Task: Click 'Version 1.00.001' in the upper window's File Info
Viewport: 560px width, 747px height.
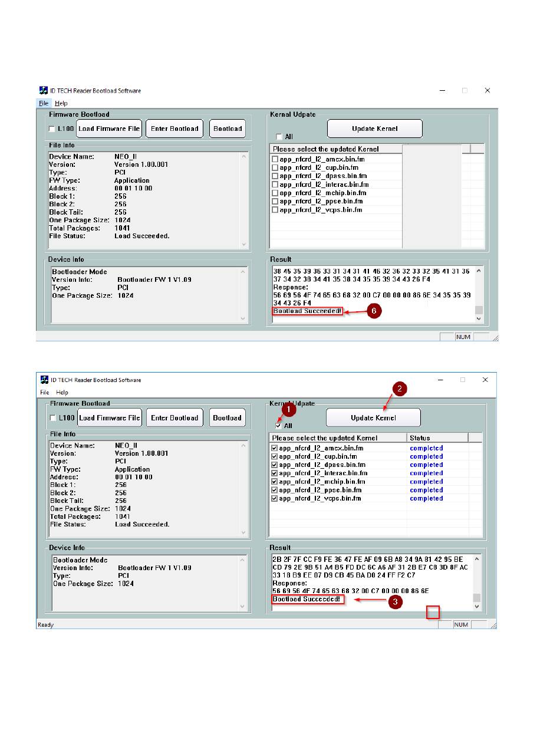Action: 141,164
